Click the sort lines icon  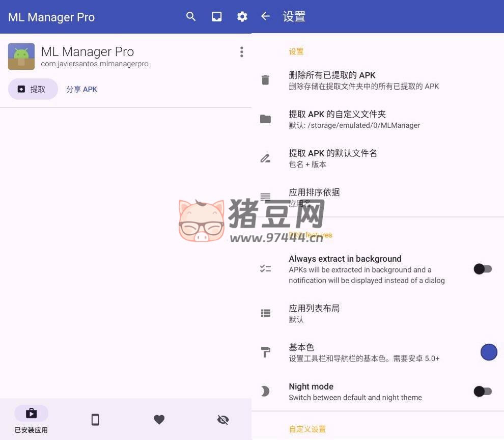[265, 197]
